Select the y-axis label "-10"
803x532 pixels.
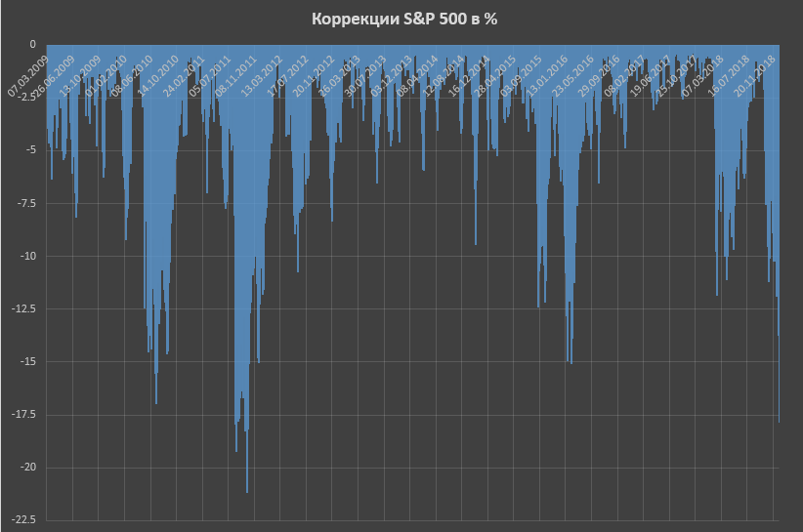pos(28,256)
